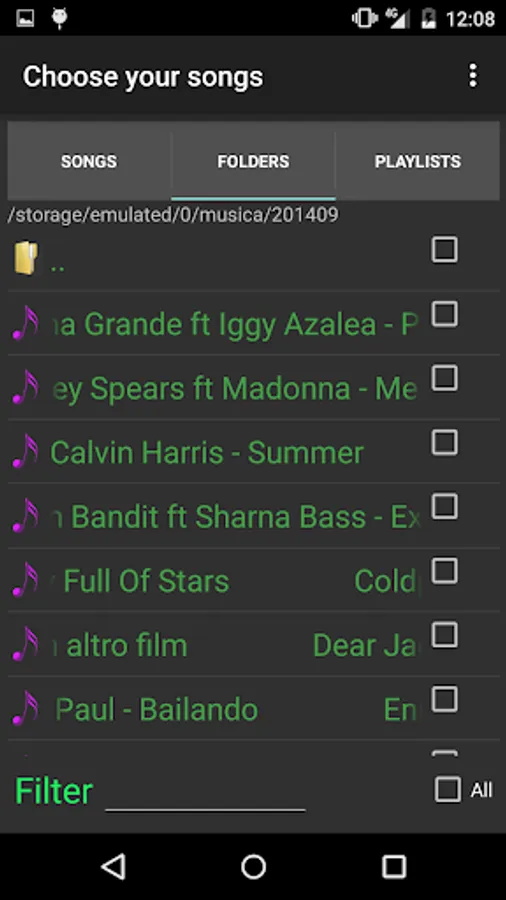Select the checkbox next to Full Of Stars
This screenshot has width=506, height=900.
445,571
